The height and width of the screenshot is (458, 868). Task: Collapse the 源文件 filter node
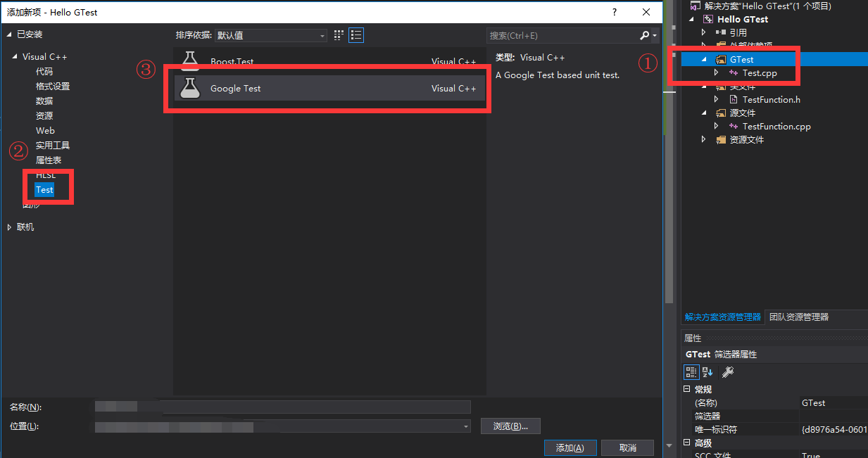point(703,113)
